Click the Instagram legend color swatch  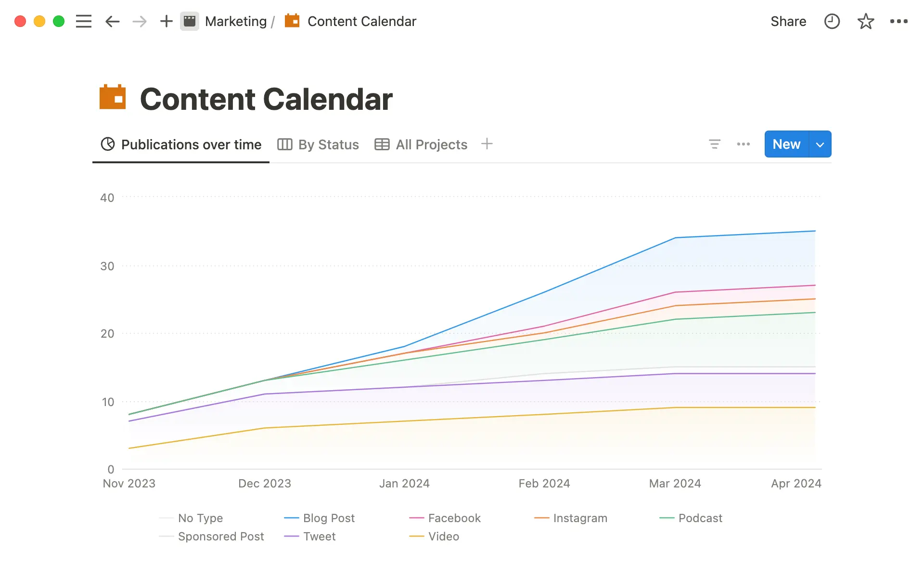[541, 518]
